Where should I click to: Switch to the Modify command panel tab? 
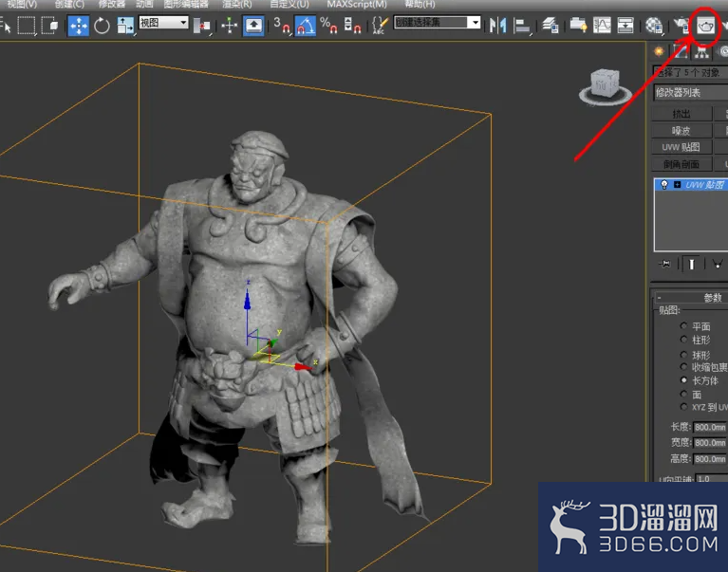tap(681, 51)
